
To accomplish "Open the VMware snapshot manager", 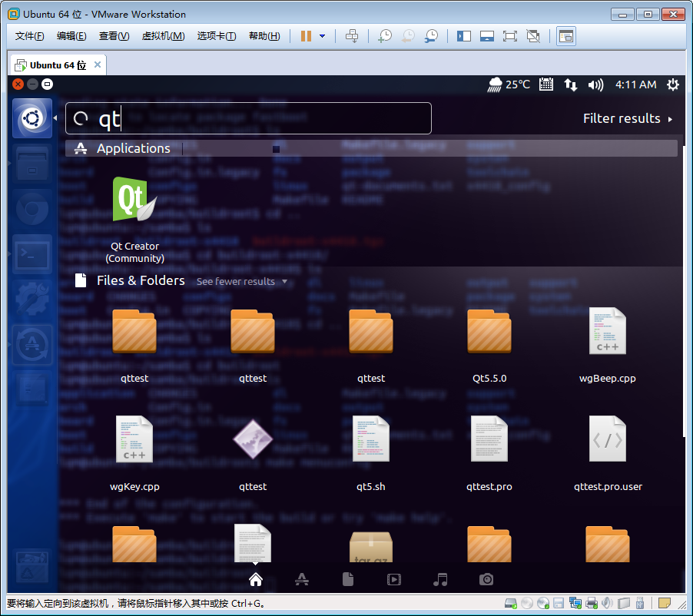I will click(432, 36).
